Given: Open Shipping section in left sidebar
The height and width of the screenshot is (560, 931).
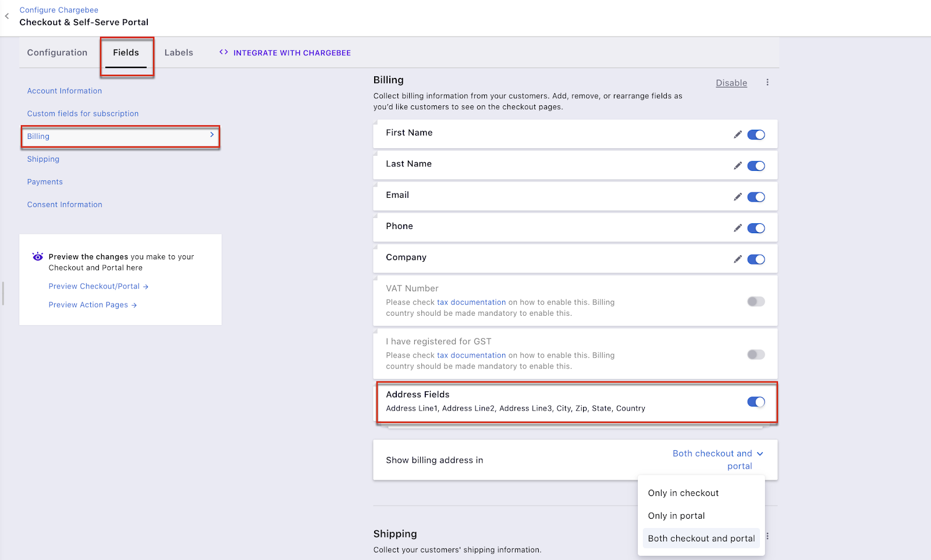Looking at the screenshot, I should coord(43,159).
